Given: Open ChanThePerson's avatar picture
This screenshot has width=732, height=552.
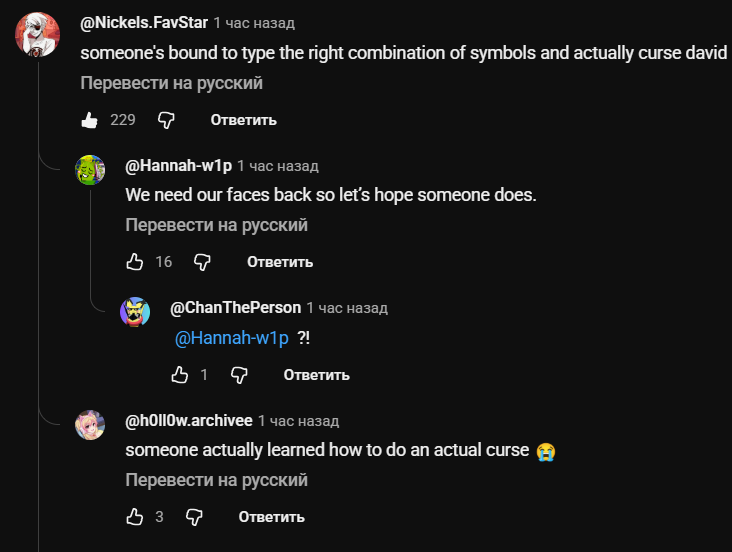Looking at the screenshot, I should 135,312.
